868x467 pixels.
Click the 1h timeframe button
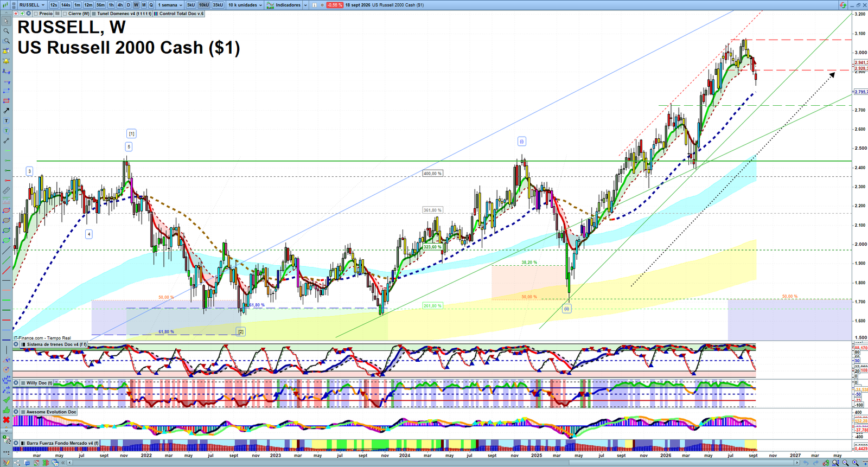(x=111, y=5)
